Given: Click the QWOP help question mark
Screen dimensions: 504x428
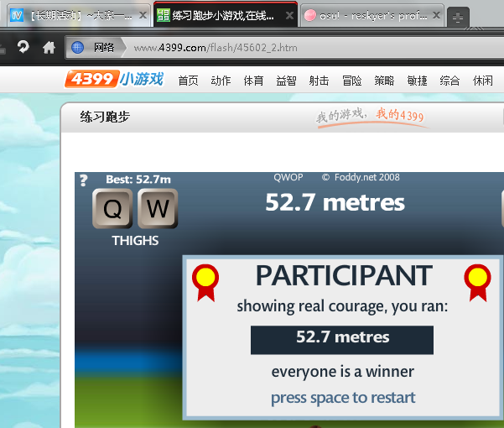Looking at the screenshot, I should click(84, 180).
